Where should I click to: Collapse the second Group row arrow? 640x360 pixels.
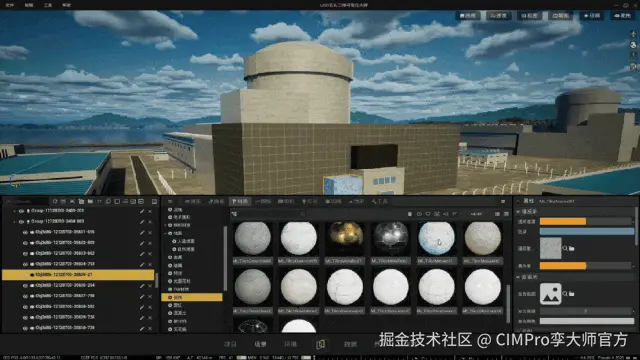(x=15, y=222)
